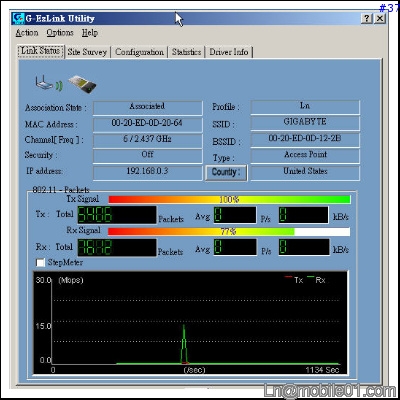
Task: Click the Tx Total packets counter display
Action: [x=117, y=215]
